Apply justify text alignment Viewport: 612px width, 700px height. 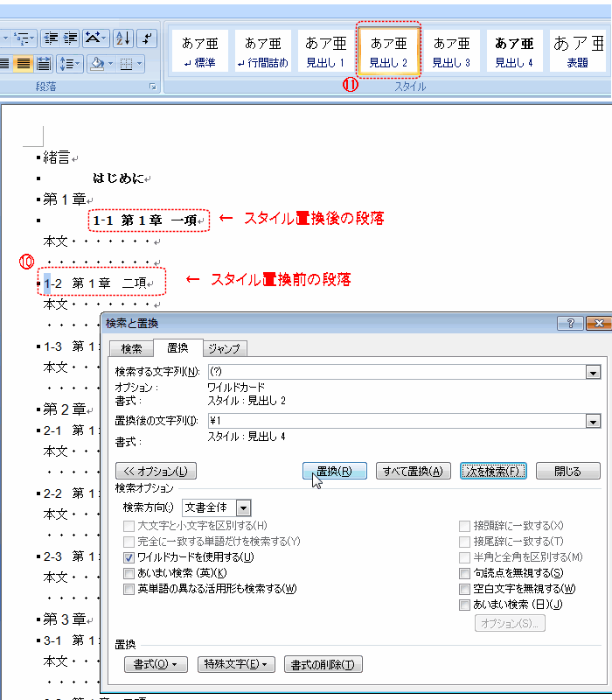(24, 63)
